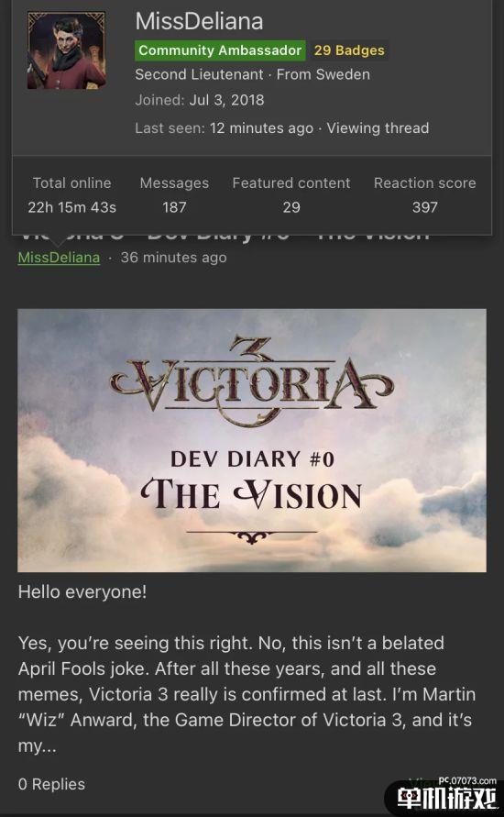Open the From Sweden location link

323,74
